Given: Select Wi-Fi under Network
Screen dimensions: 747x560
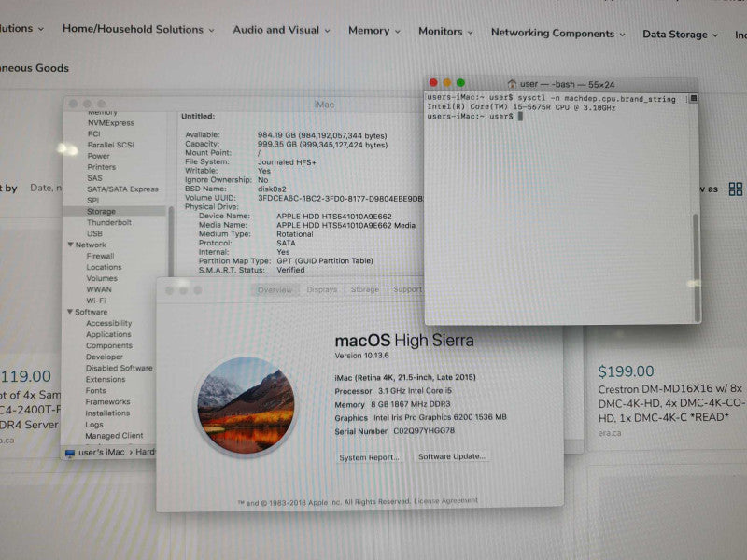Looking at the screenshot, I should pyautogui.click(x=96, y=301).
